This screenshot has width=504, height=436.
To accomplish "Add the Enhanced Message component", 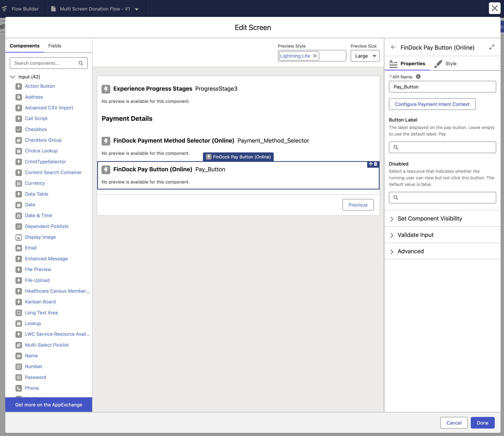I will 46,259.
